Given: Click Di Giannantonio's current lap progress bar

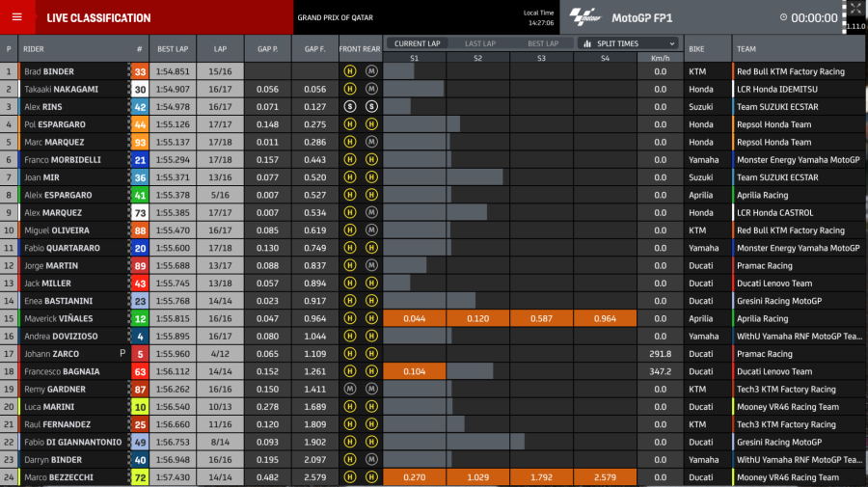Looking at the screenshot, I should pyautogui.click(x=454, y=442).
